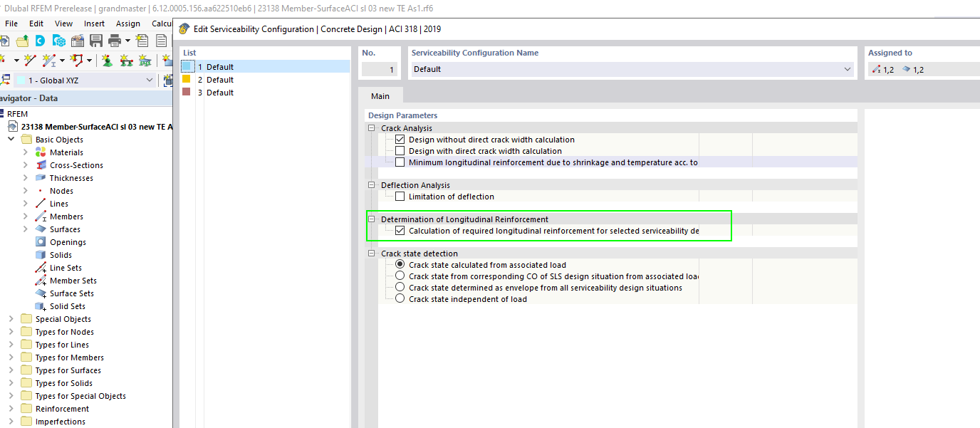Select the Special Objects folder
Viewport: 980px width, 428px height.
pyautogui.click(x=63, y=319)
